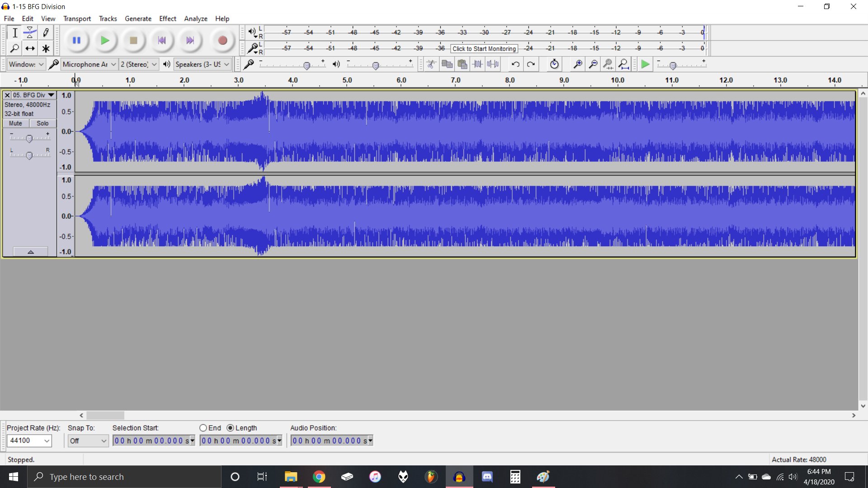Click the Skip to Start button
This screenshot has height=488, width=868.
tap(161, 40)
